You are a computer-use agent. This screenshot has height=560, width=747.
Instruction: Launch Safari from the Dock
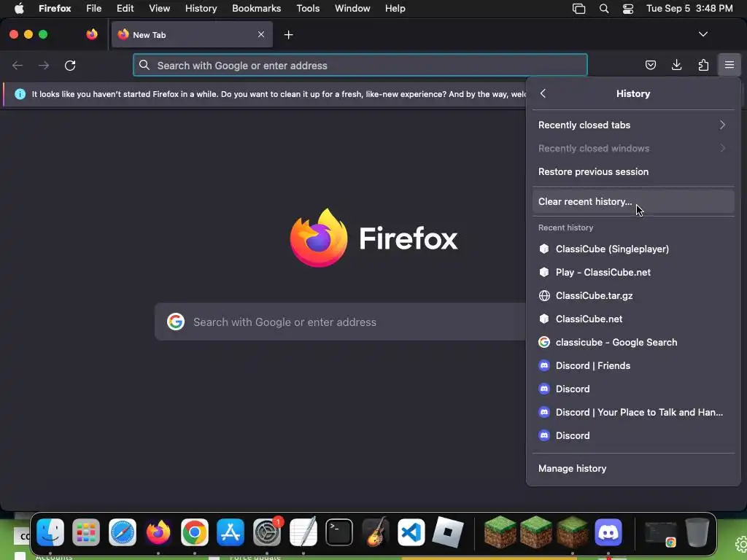pyautogui.click(x=123, y=532)
